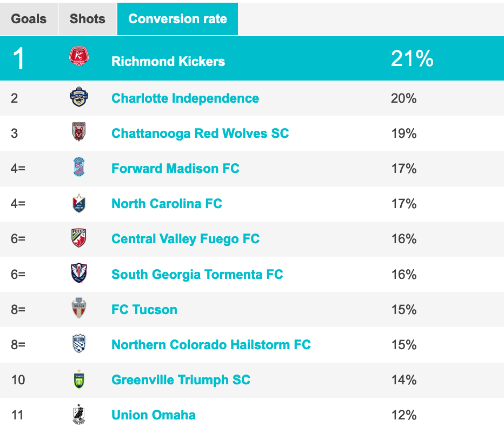Image resolution: width=504 pixels, height=427 pixels.
Task: Open the Charlotte Independence team link
Action: click(185, 98)
